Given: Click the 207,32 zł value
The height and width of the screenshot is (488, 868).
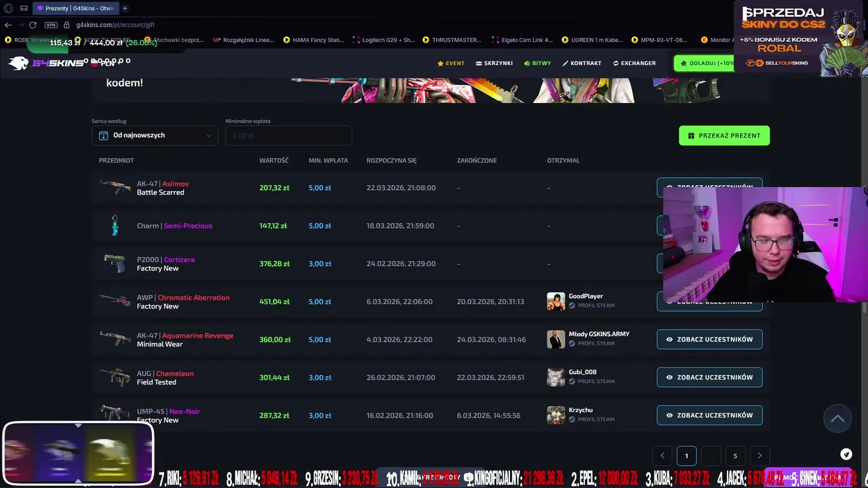Looking at the screenshot, I should (x=274, y=188).
